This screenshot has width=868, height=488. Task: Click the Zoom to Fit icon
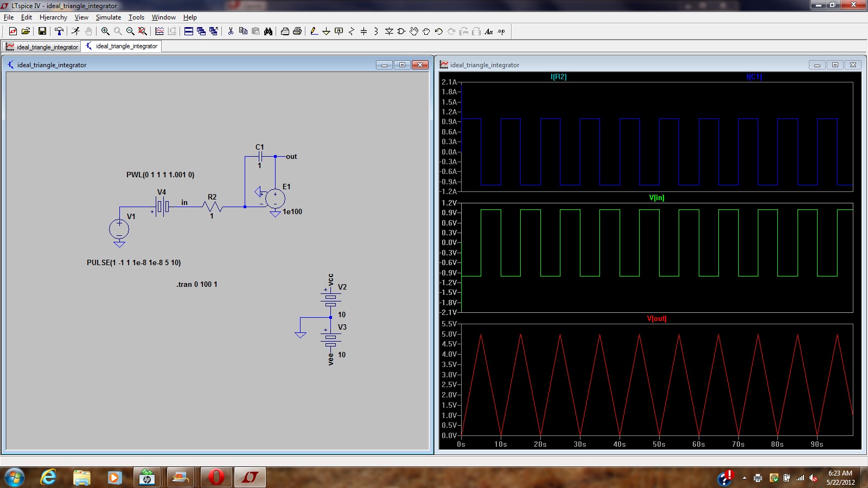click(x=143, y=31)
